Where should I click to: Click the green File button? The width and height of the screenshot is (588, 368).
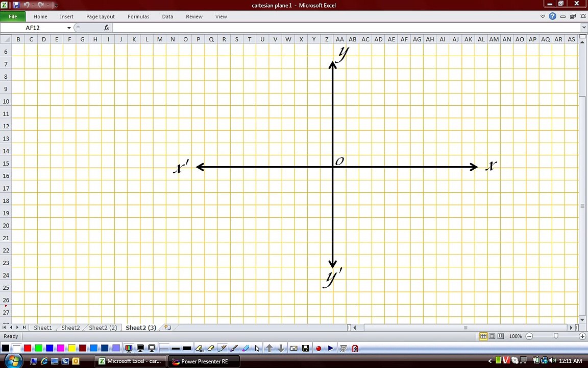point(13,16)
